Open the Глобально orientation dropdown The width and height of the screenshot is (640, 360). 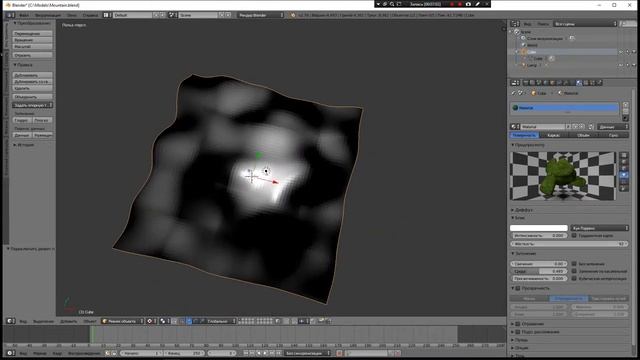click(221, 321)
